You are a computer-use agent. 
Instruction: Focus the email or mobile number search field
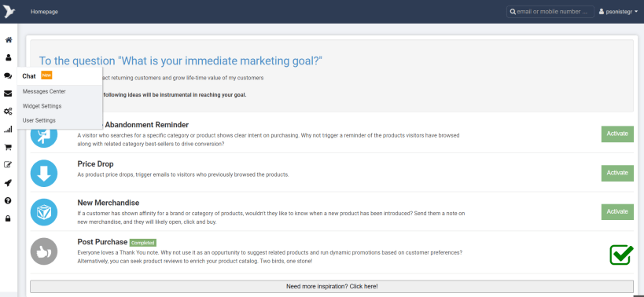click(x=550, y=12)
